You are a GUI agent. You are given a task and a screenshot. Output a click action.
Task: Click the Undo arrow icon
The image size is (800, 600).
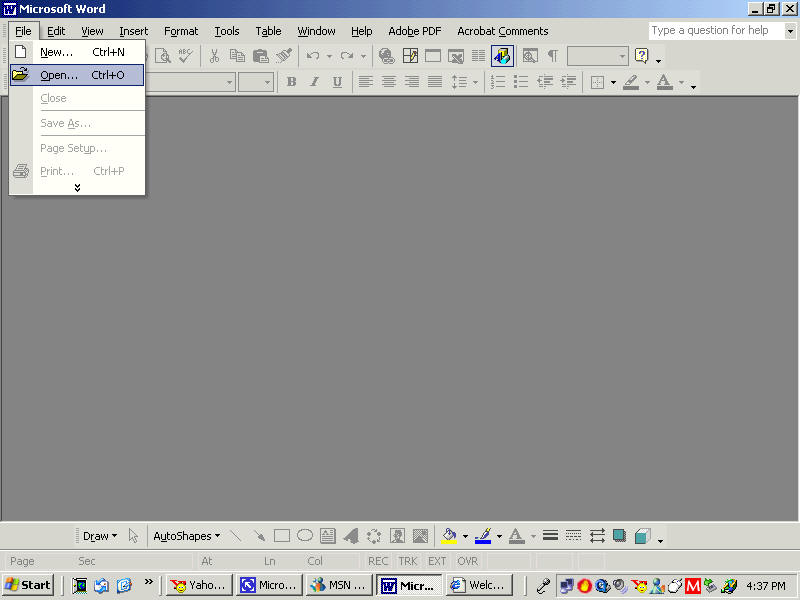pyautogui.click(x=313, y=56)
